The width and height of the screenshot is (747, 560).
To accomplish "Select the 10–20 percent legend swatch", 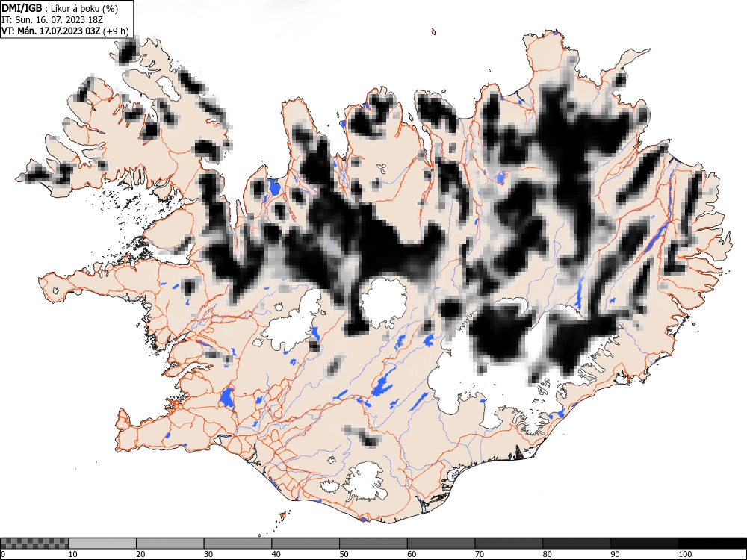I will [x=102, y=544].
